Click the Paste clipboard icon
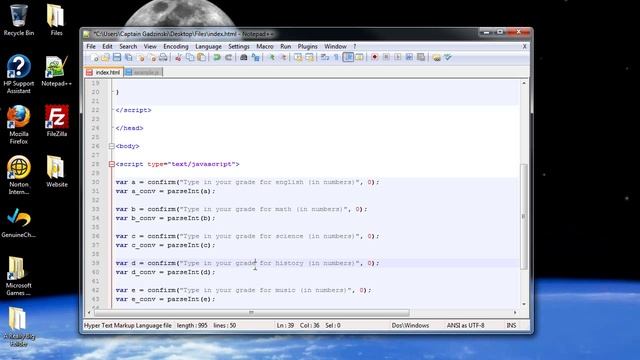 [201, 58]
